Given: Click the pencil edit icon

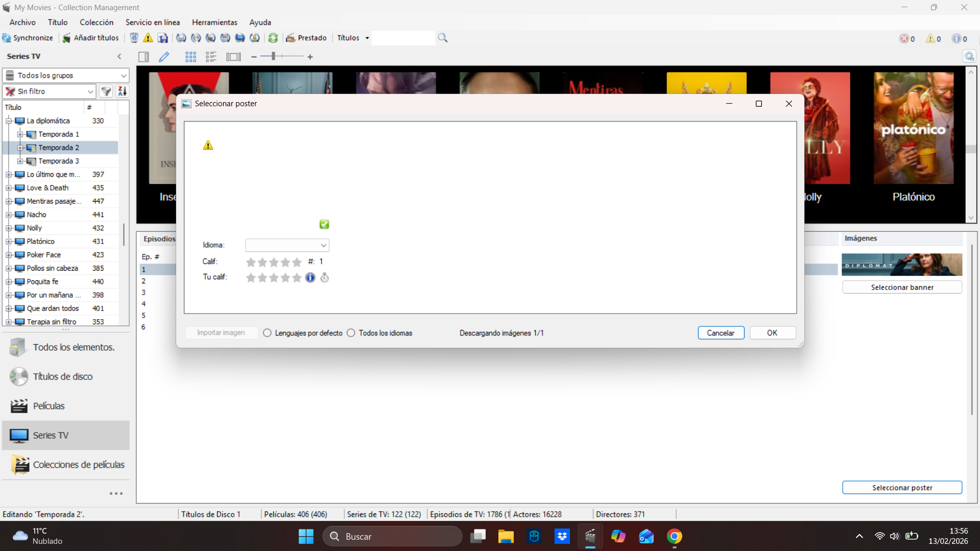Looking at the screenshot, I should coord(164,57).
